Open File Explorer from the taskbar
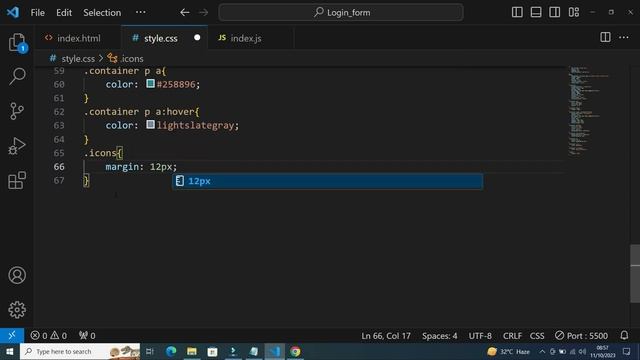 point(192,351)
